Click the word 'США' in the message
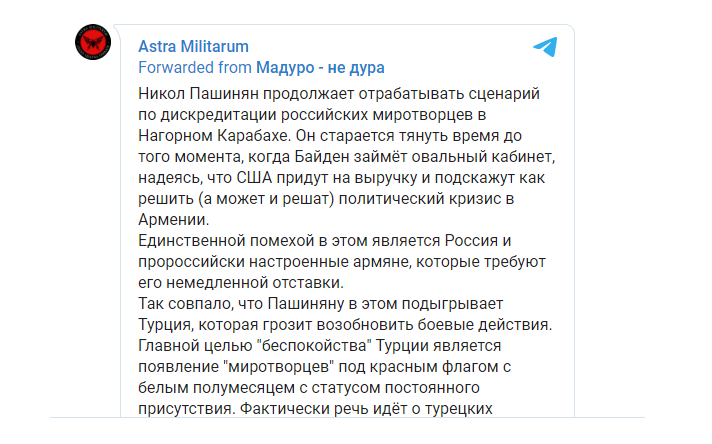Screen dimensions: 712x444 pyautogui.click(x=254, y=178)
